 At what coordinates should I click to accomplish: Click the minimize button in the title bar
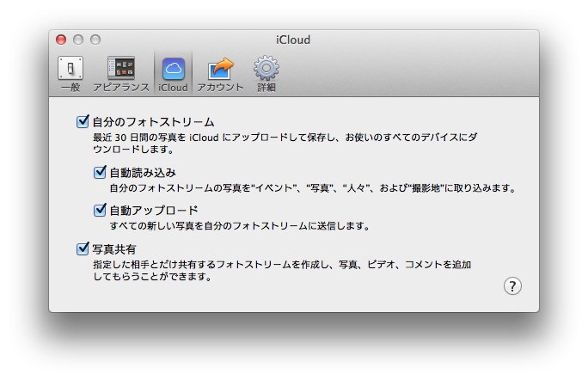click(x=78, y=40)
